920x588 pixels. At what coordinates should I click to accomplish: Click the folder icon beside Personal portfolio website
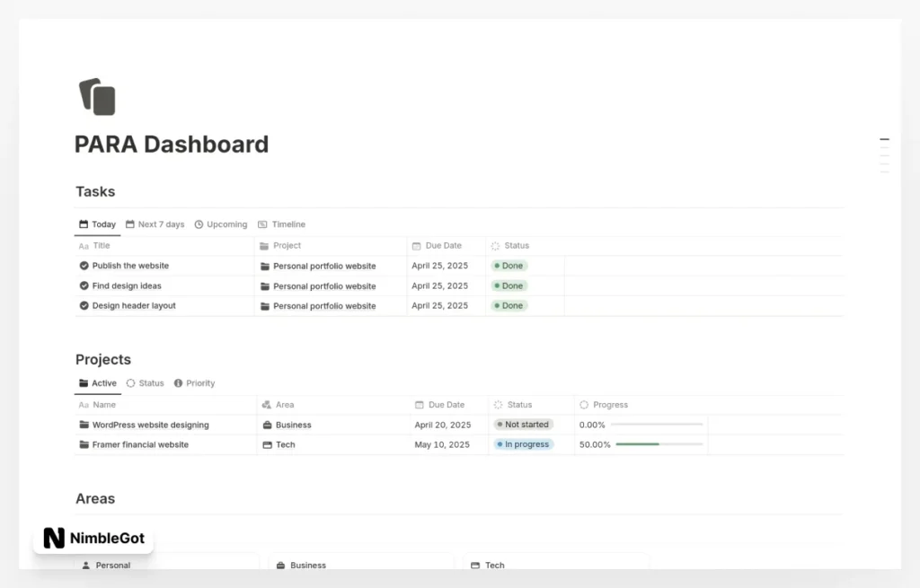[x=263, y=266]
